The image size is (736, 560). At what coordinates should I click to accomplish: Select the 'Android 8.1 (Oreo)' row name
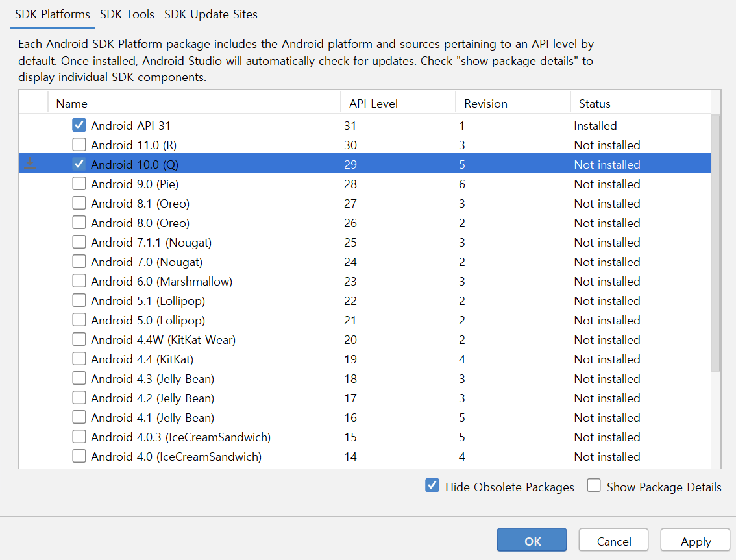coord(140,204)
